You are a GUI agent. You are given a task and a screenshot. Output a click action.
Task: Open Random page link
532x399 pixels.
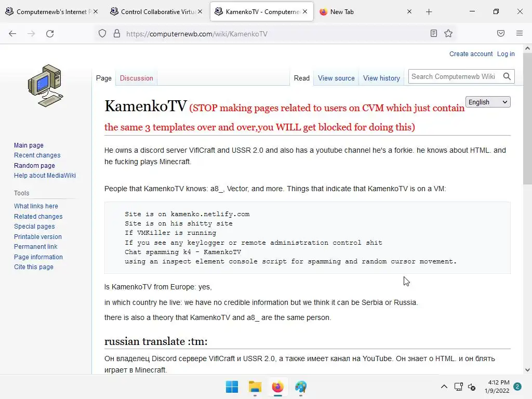tap(34, 166)
